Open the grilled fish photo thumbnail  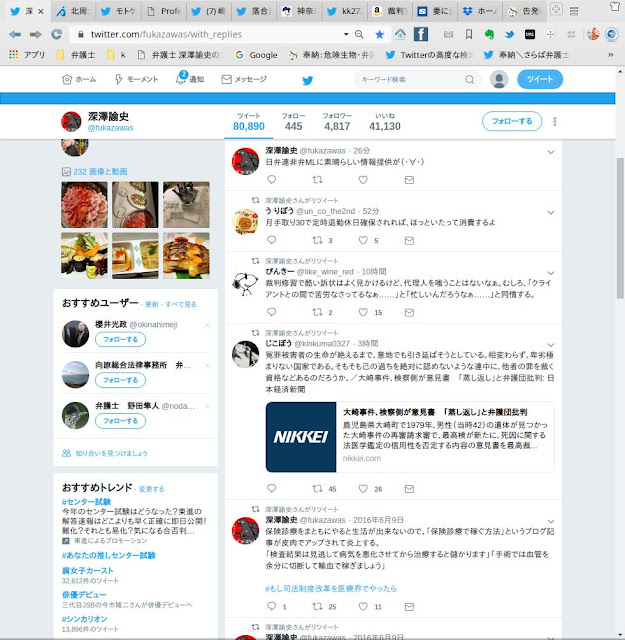click(186, 256)
